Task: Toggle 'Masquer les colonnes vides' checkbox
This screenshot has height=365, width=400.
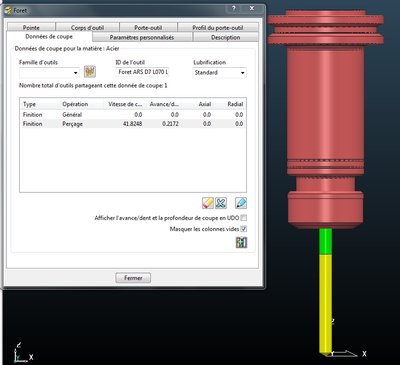Action: tap(244, 229)
